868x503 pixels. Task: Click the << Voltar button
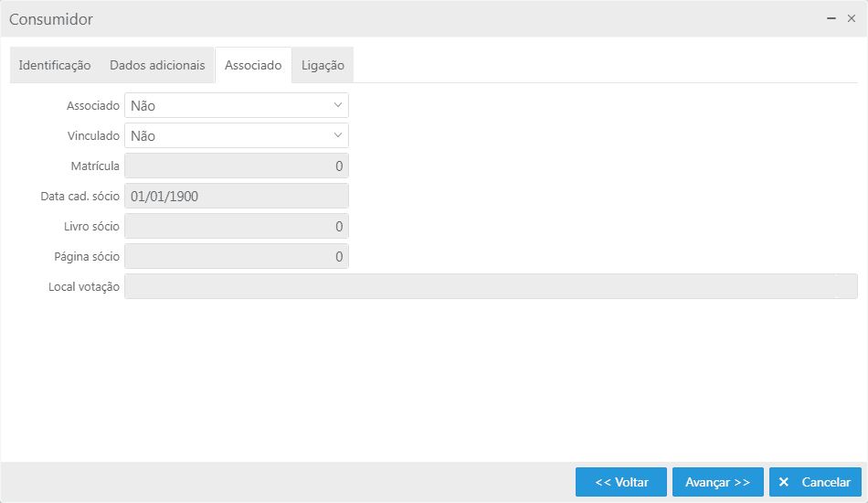(621, 482)
